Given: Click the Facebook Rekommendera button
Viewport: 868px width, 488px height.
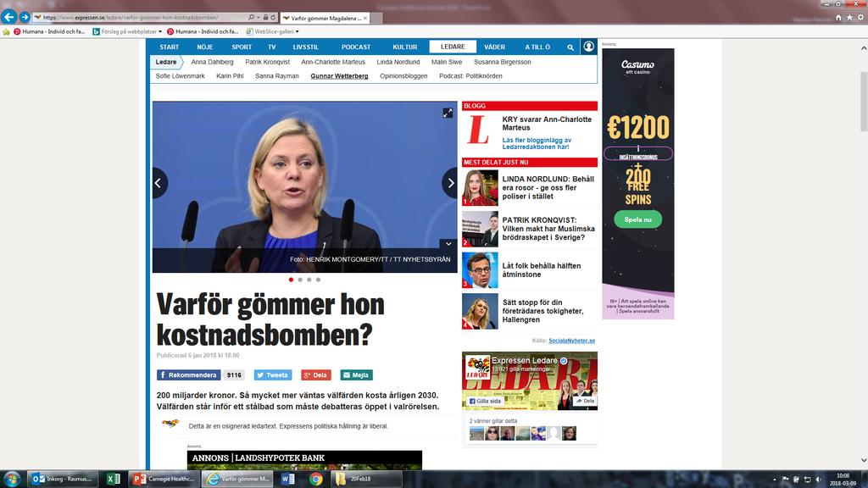Looking at the screenshot, I should coord(189,374).
